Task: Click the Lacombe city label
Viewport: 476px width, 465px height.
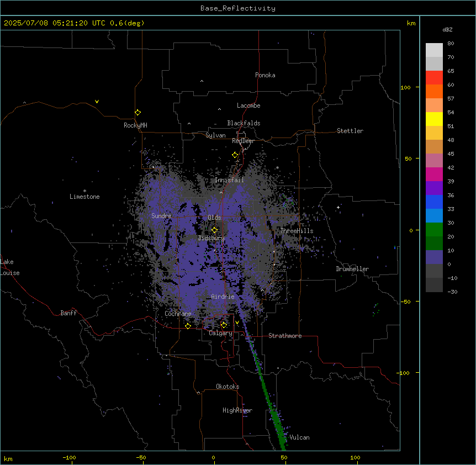Action: pyautogui.click(x=248, y=105)
